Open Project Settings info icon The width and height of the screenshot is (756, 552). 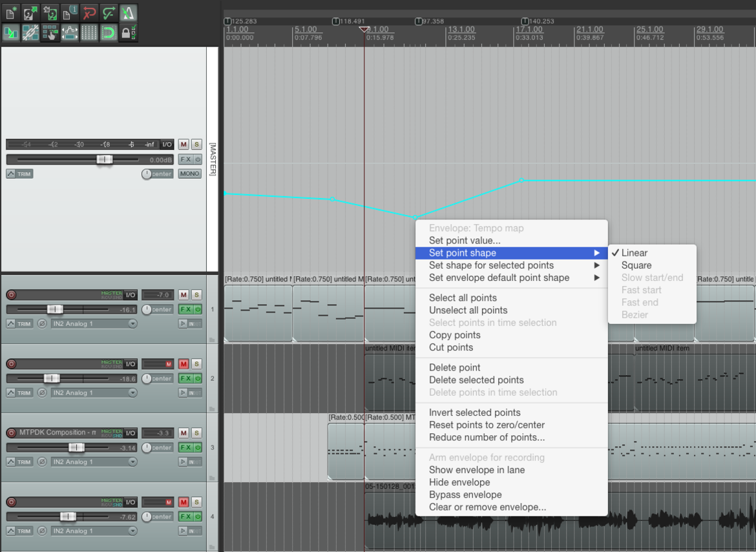[x=69, y=13]
